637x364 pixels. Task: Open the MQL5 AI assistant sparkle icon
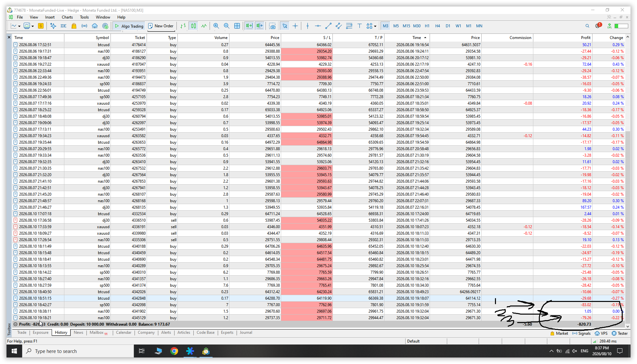coord(53,26)
